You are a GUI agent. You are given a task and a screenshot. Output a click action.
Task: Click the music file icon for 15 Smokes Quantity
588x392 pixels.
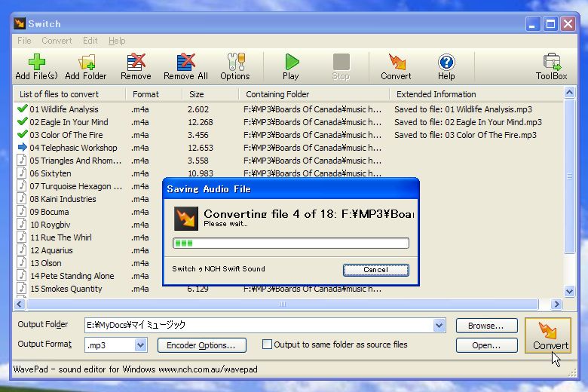pyautogui.click(x=22, y=288)
